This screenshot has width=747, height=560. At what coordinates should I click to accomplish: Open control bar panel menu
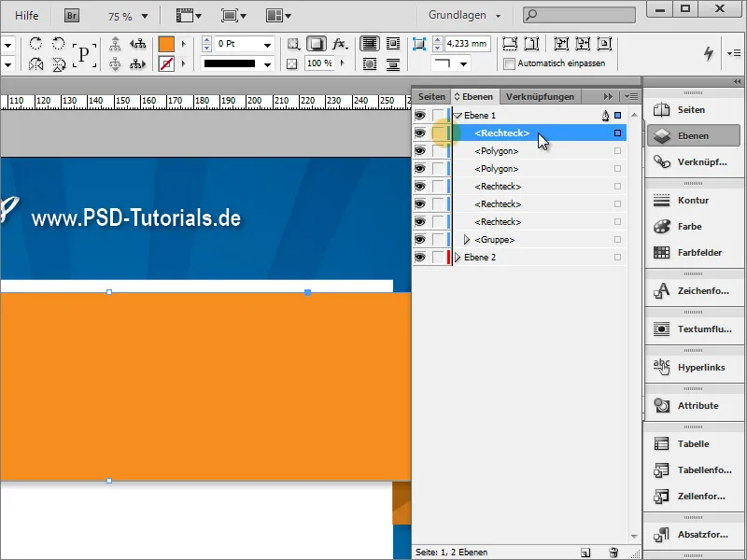pos(734,53)
